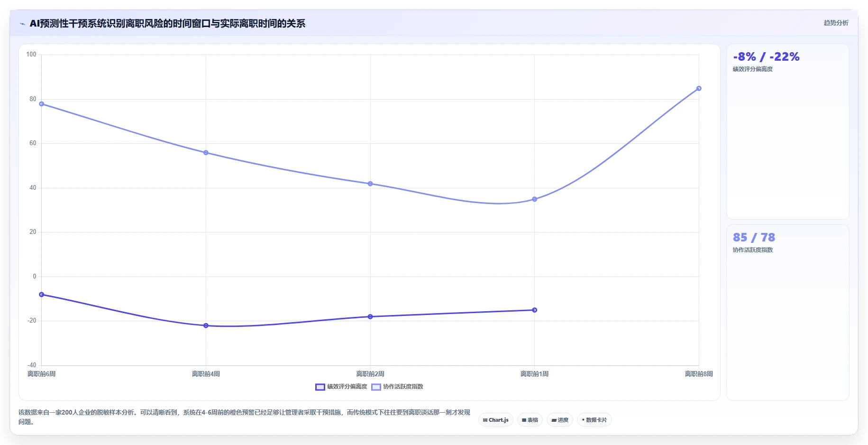This screenshot has width=868, height=445.
Task: Click 绩效评分偏离度 point at 离职前2周
Action: point(370,316)
